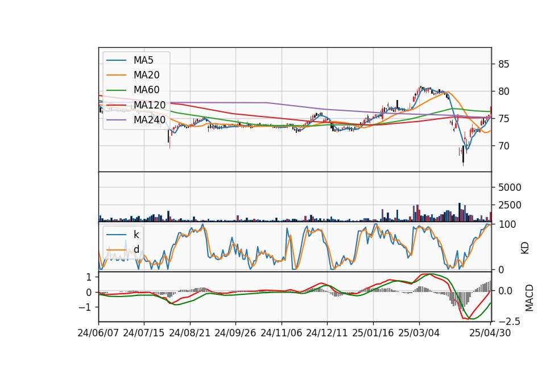Click the blue MA5 legend line sample
Viewport: 546px width, 392px height.
pos(116,60)
